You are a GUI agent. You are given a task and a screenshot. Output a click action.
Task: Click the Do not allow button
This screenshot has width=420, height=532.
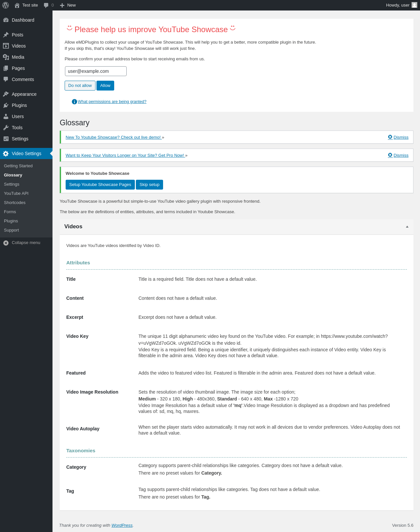pos(80,86)
